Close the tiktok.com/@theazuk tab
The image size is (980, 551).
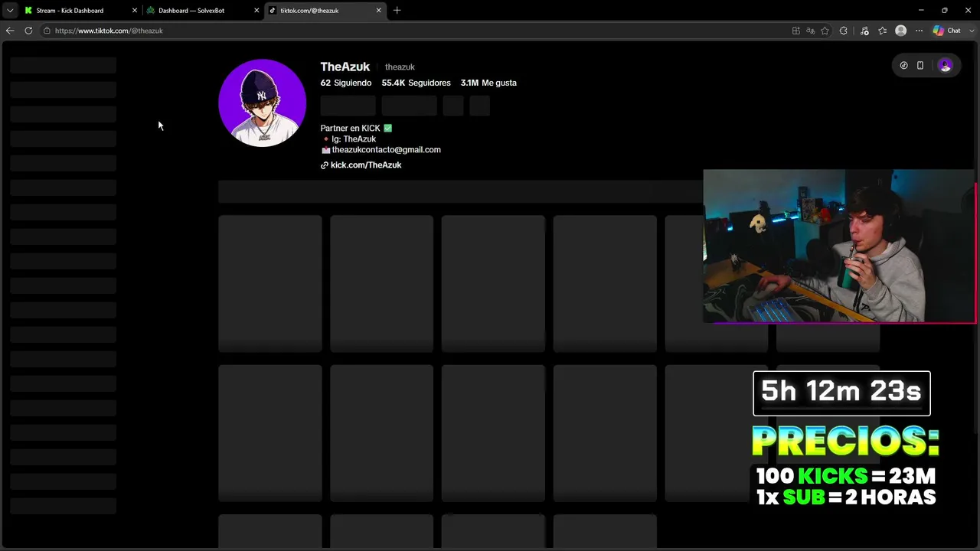tap(378, 11)
